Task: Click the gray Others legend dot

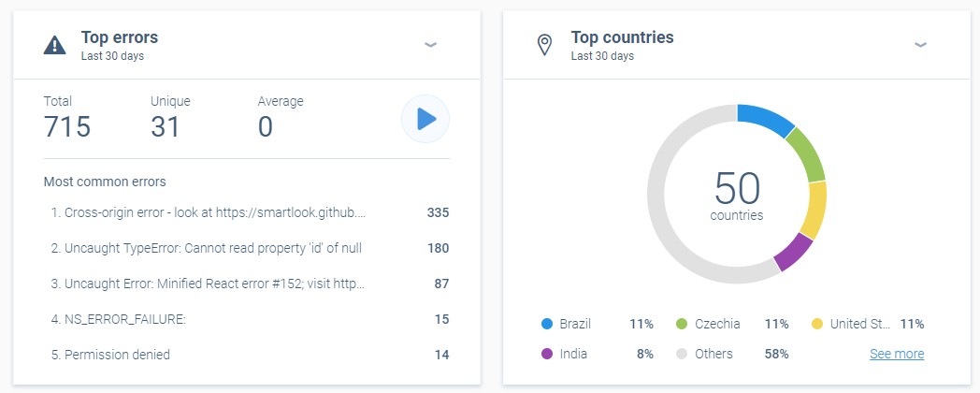Action: [x=682, y=354]
